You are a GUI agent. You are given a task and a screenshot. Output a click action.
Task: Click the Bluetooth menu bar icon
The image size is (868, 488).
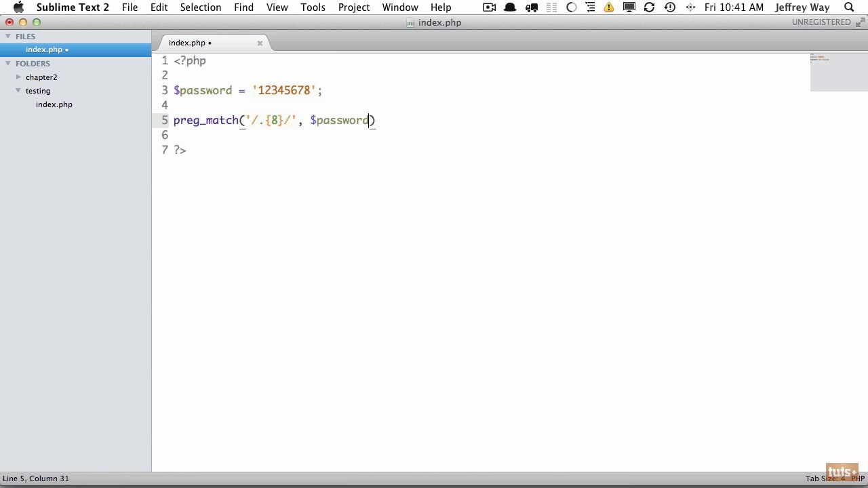tap(690, 7)
